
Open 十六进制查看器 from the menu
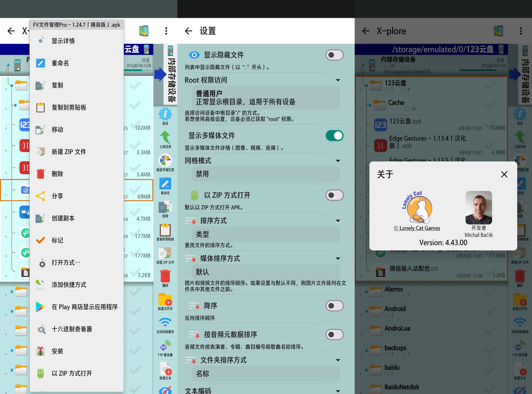coord(77,329)
